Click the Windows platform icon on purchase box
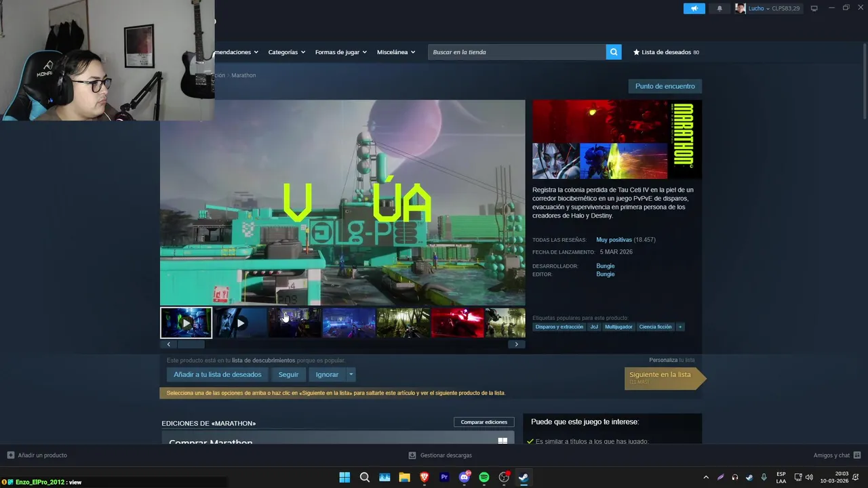This screenshot has width=868, height=488. pyautogui.click(x=502, y=441)
